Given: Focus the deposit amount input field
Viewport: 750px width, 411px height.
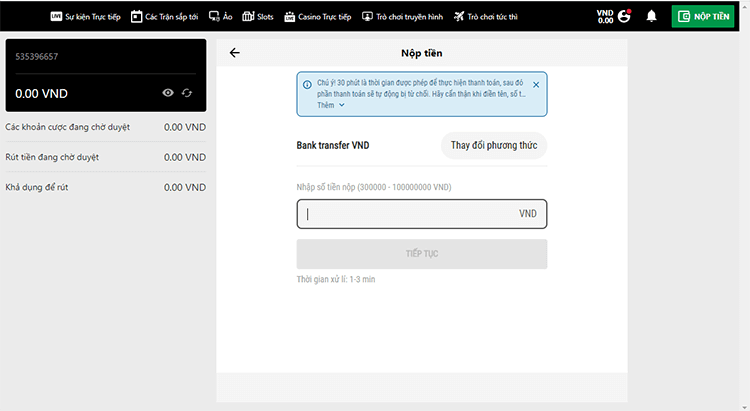Looking at the screenshot, I should (x=421, y=214).
